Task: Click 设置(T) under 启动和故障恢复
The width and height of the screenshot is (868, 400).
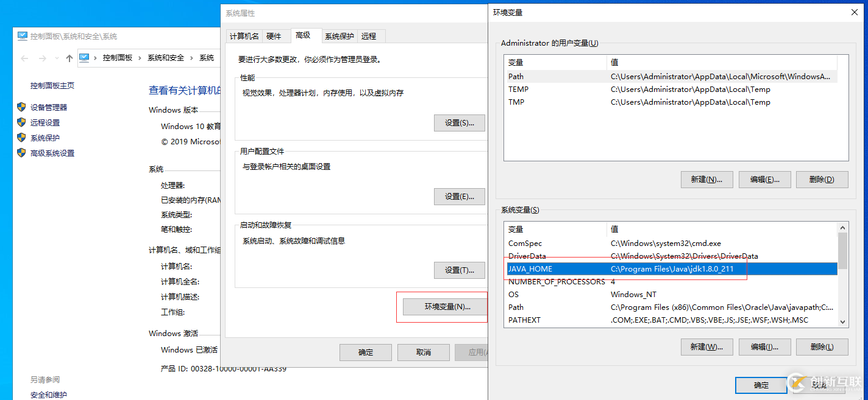Action: 460,270
